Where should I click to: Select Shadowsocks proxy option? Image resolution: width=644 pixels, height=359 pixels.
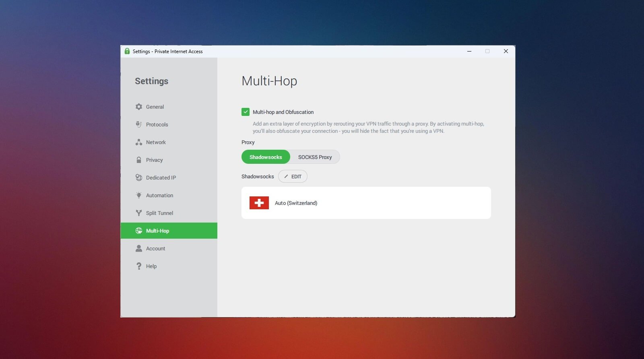266,157
